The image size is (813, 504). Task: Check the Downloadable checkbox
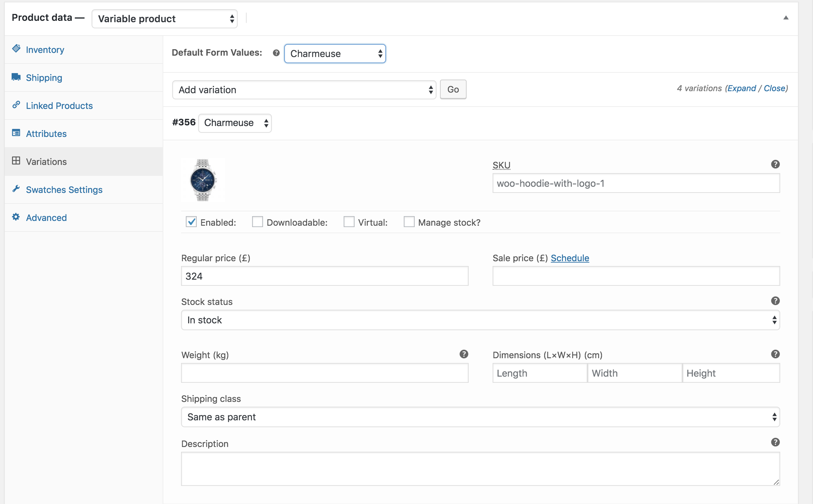click(x=257, y=222)
